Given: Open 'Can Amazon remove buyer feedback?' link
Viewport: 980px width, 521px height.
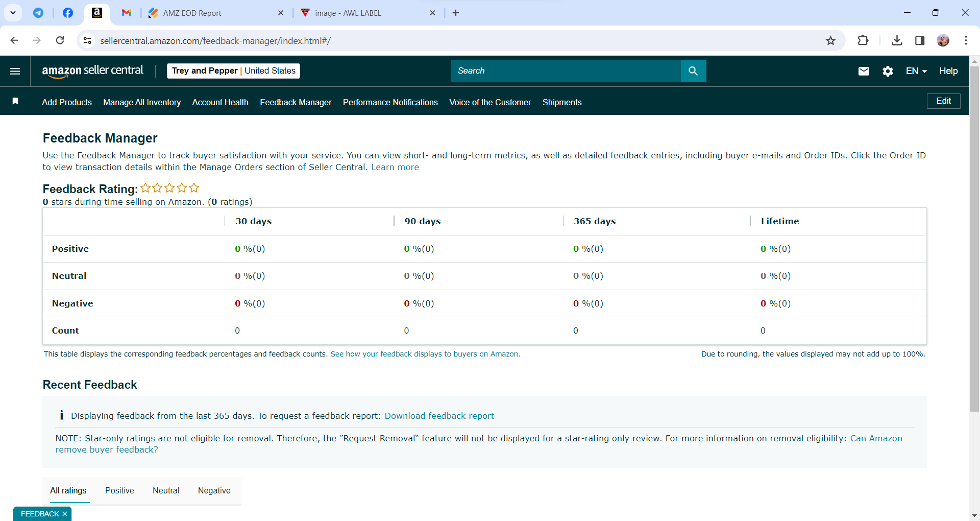Looking at the screenshot, I should pos(479,444).
